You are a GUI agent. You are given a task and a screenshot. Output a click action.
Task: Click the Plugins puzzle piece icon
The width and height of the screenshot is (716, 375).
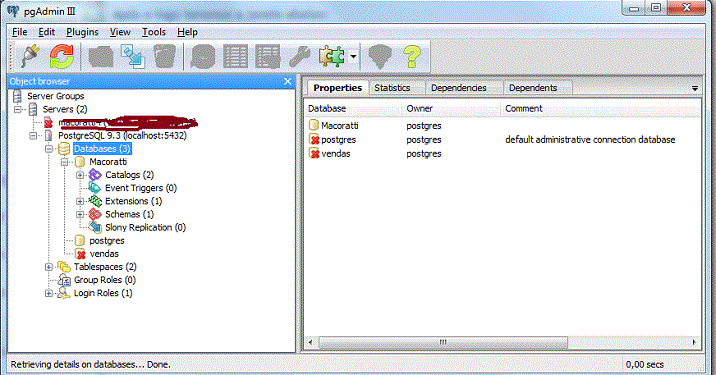(x=332, y=57)
